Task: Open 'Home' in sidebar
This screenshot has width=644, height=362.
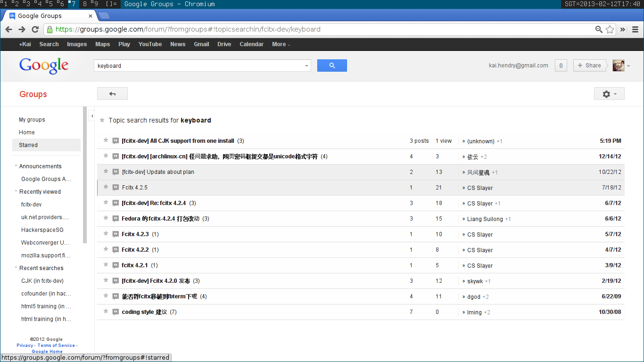Action: coord(27,132)
